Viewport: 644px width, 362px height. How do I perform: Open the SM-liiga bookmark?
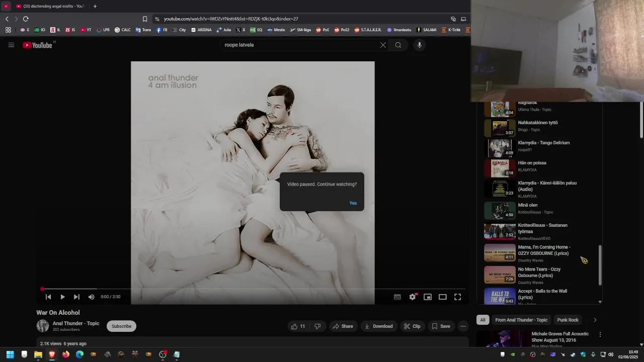pyautogui.click(x=300, y=30)
